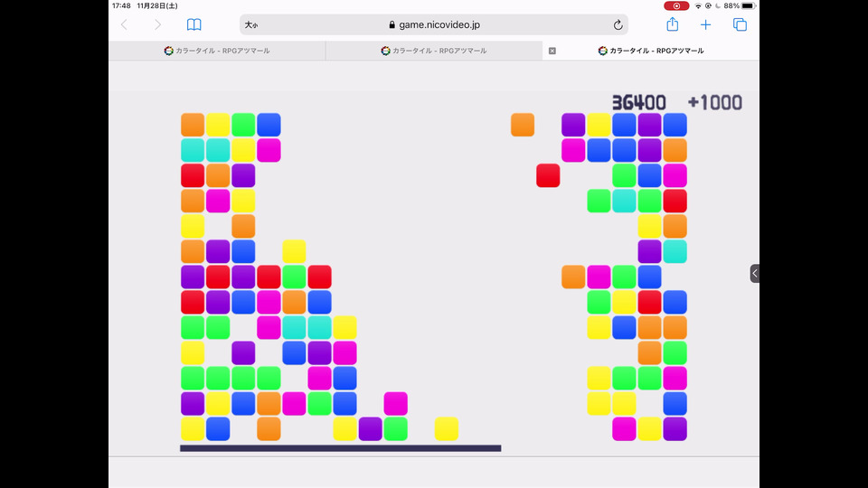Go forward with Safari forward arrow
Image resolution: width=868 pixels, height=488 pixels.
(x=157, y=24)
